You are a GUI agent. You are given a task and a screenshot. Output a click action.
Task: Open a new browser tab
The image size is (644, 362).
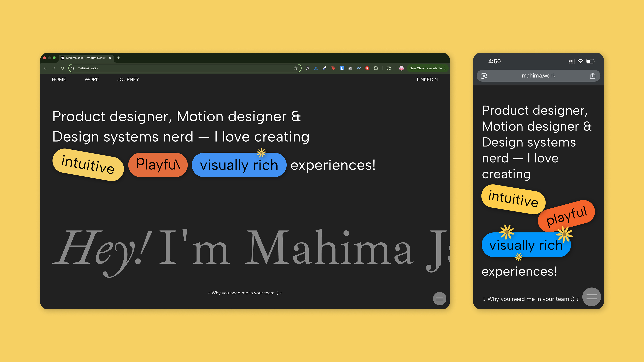click(x=119, y=58)
